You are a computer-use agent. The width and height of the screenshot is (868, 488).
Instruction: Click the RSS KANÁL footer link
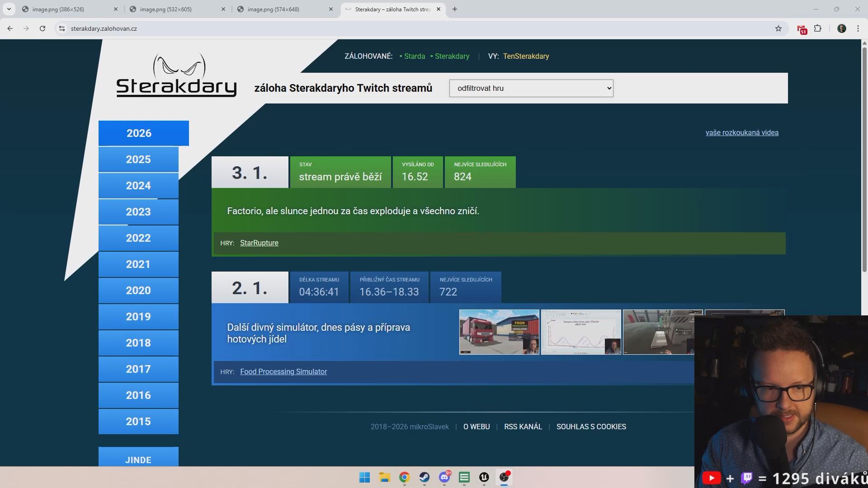pyautogui.click(x=523, y=427)
